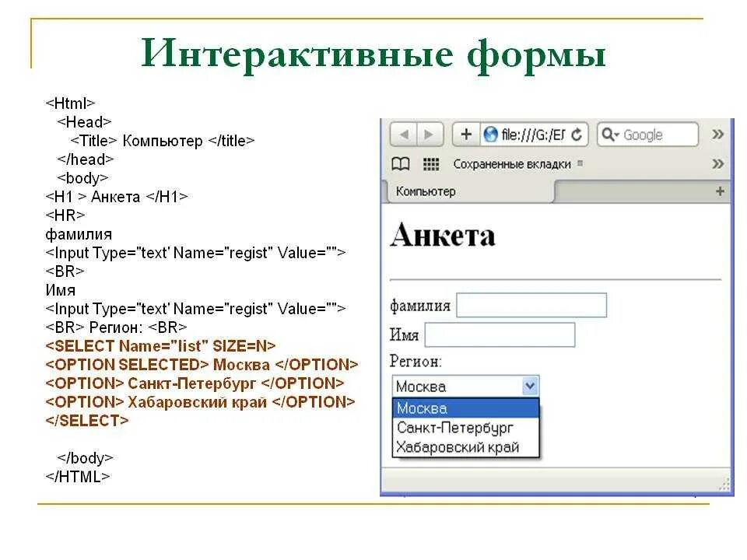Open the search engine magnifier menu
747x560 pixels.
tap(610, 135)
